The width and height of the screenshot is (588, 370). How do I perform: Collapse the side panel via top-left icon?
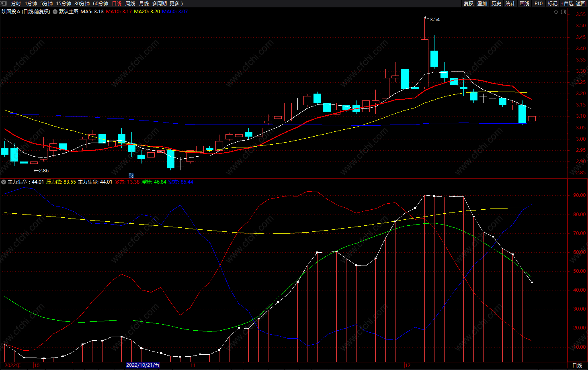pyautogui.click(x=4, y=3)
